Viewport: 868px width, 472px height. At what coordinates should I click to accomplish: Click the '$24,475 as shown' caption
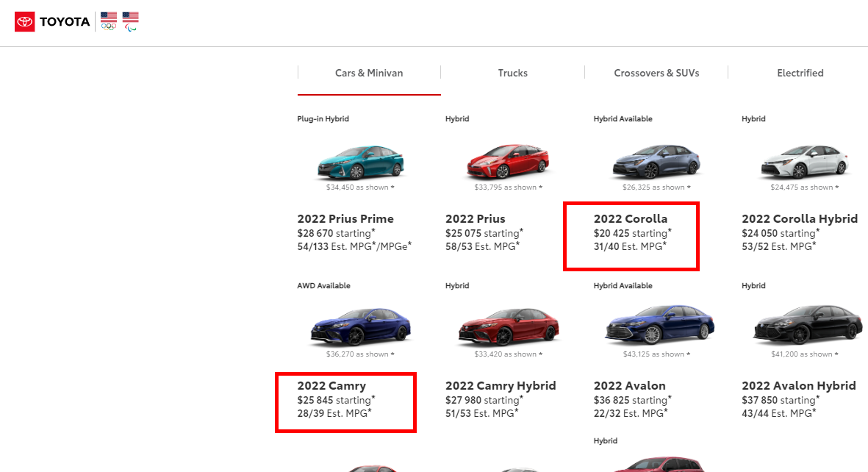click(804, 187)
